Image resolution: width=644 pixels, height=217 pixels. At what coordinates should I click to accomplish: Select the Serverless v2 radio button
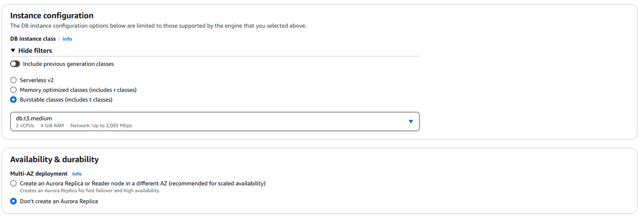[x=13, y=80]
